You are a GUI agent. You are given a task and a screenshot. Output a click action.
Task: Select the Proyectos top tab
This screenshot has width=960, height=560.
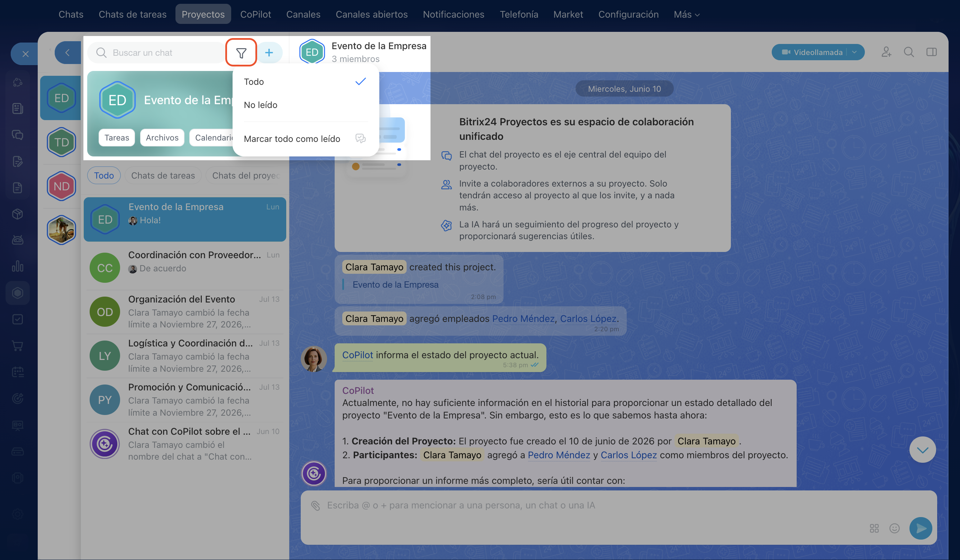coord(203,15)
